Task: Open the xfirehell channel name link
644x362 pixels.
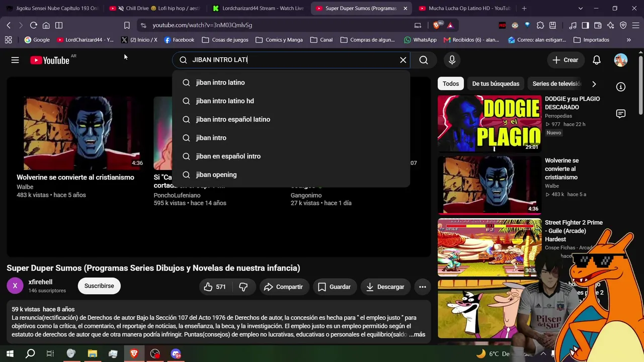Action: click(x=40, y=282)
